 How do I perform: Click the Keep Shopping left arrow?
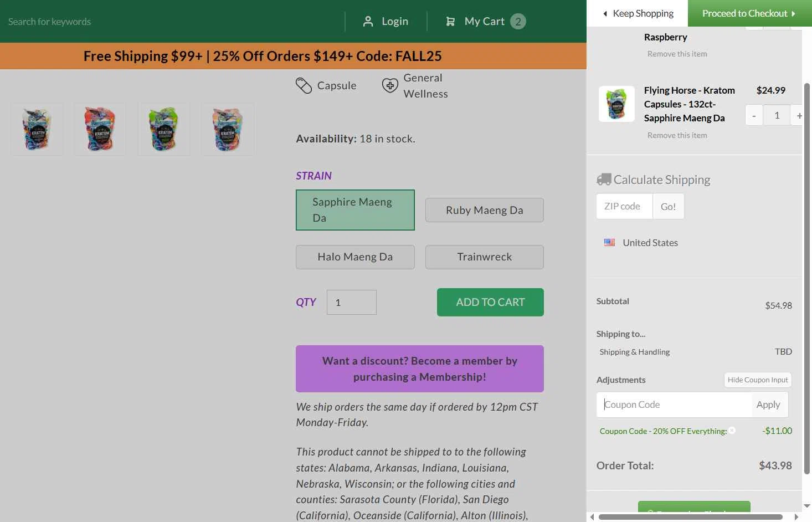[605, 13]
